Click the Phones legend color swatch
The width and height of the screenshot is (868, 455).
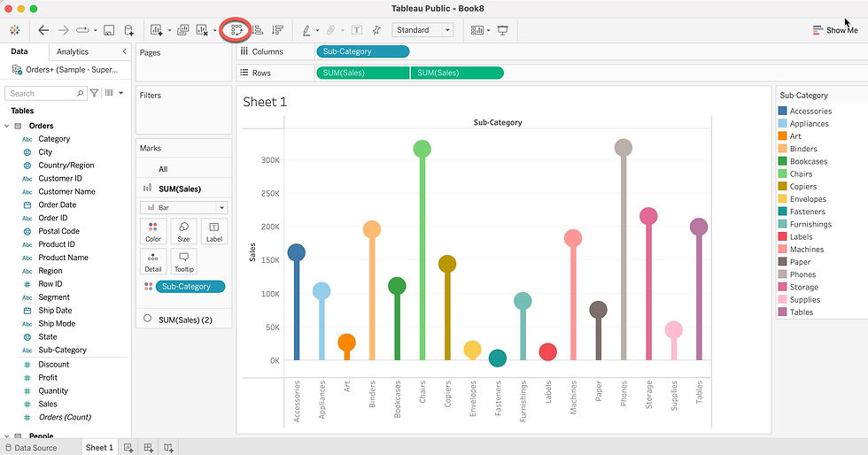tap(782, 274)
